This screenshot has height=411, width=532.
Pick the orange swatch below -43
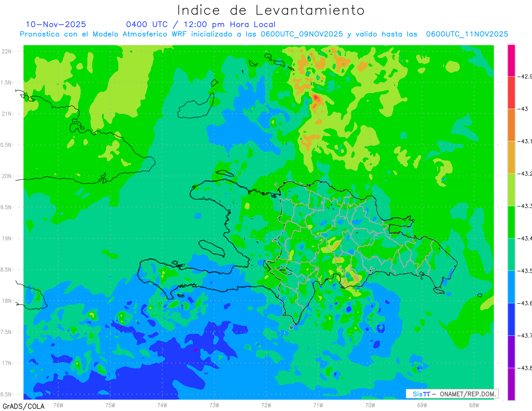511,125
